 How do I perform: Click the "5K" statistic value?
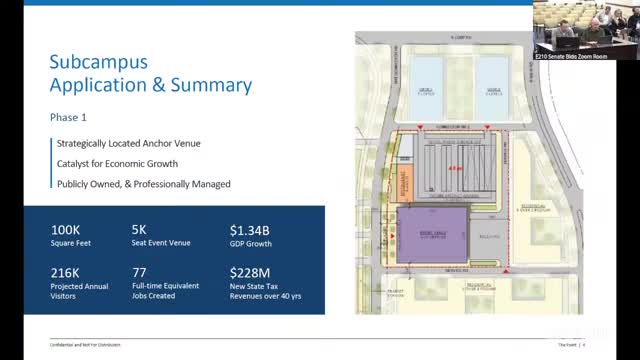tap(139, 230)
